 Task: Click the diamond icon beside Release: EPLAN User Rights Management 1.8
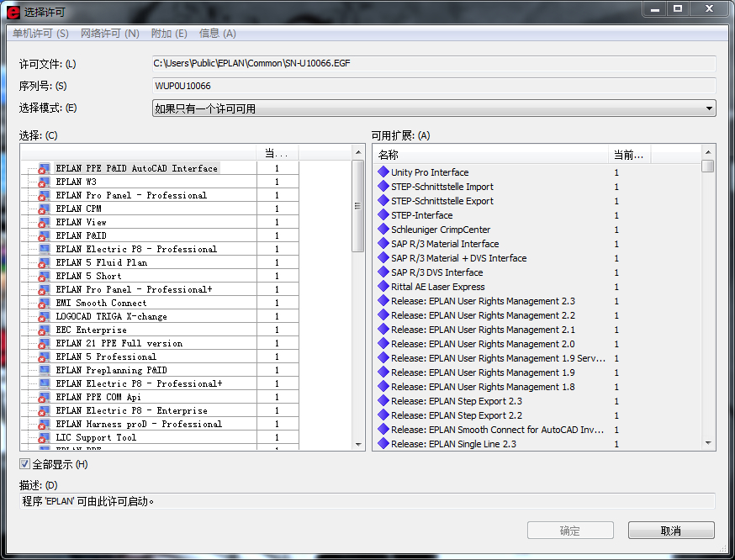coord(383,386)
